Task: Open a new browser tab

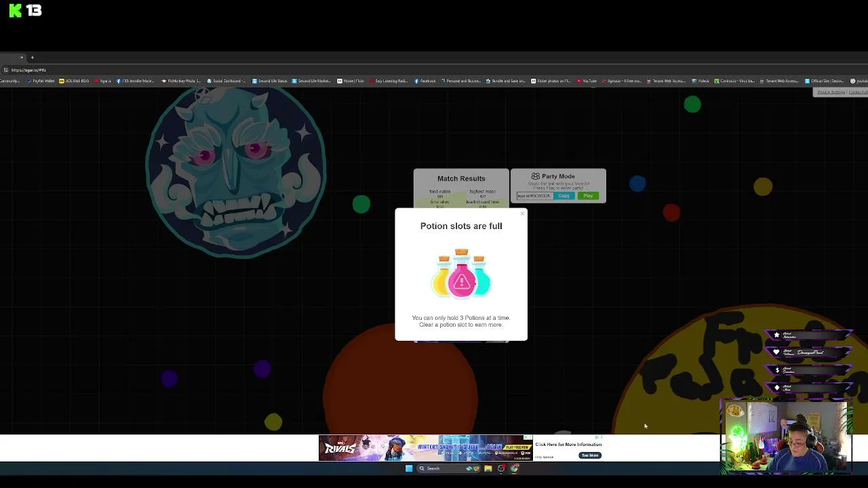Action: tap(32, 58)
